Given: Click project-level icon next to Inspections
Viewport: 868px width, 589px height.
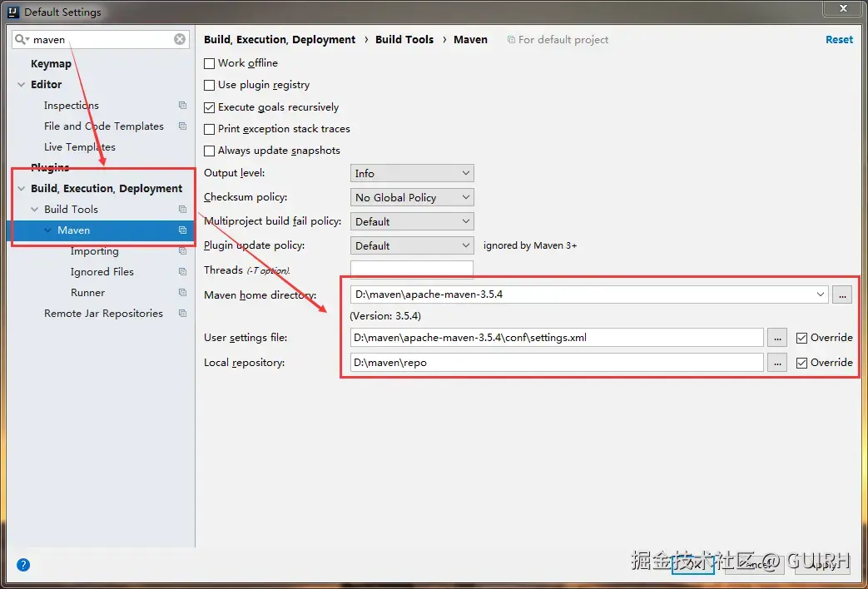Looking at the screenshot, I should 183,105.
